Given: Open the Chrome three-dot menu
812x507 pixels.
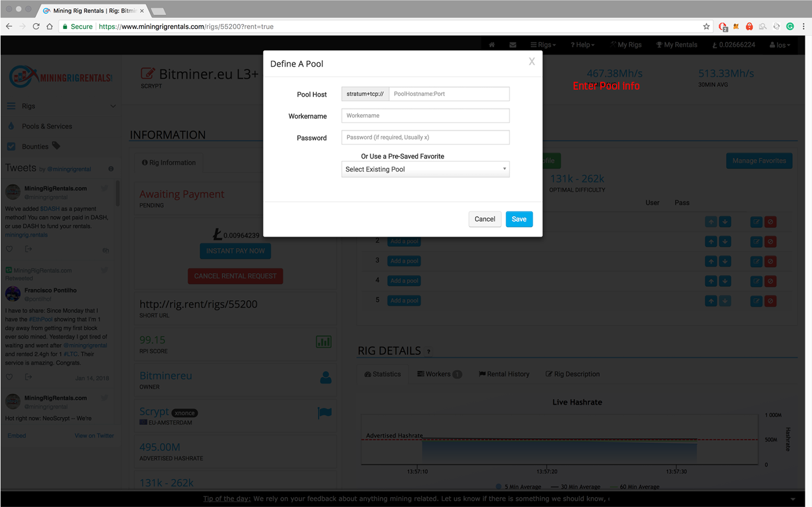Looking at the screenshot, I should (803, 26).
